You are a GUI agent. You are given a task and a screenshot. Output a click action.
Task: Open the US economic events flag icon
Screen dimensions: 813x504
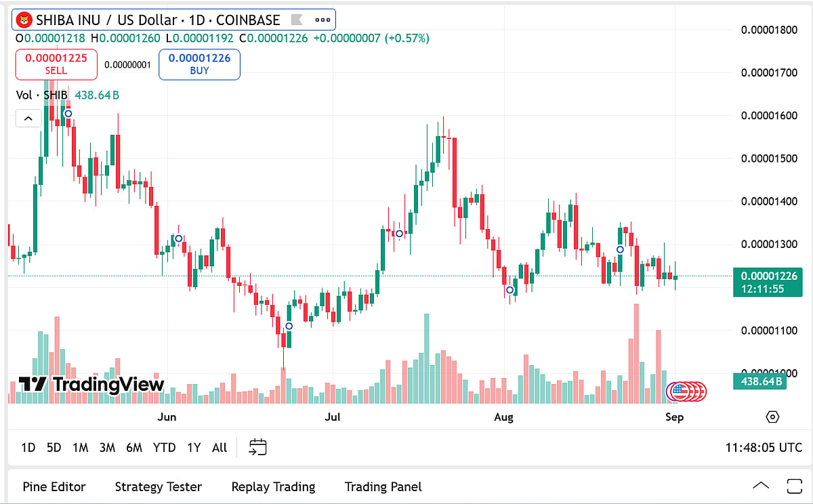(x=677, y=391)
